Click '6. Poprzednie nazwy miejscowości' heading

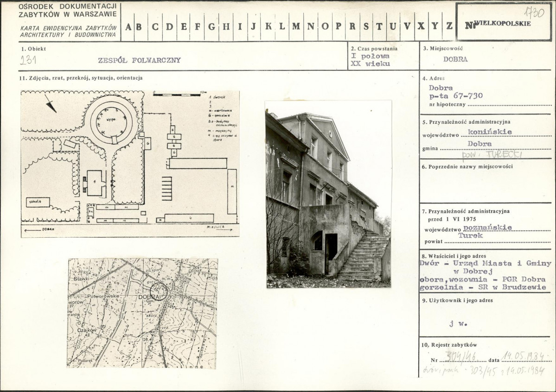(467, 167)
